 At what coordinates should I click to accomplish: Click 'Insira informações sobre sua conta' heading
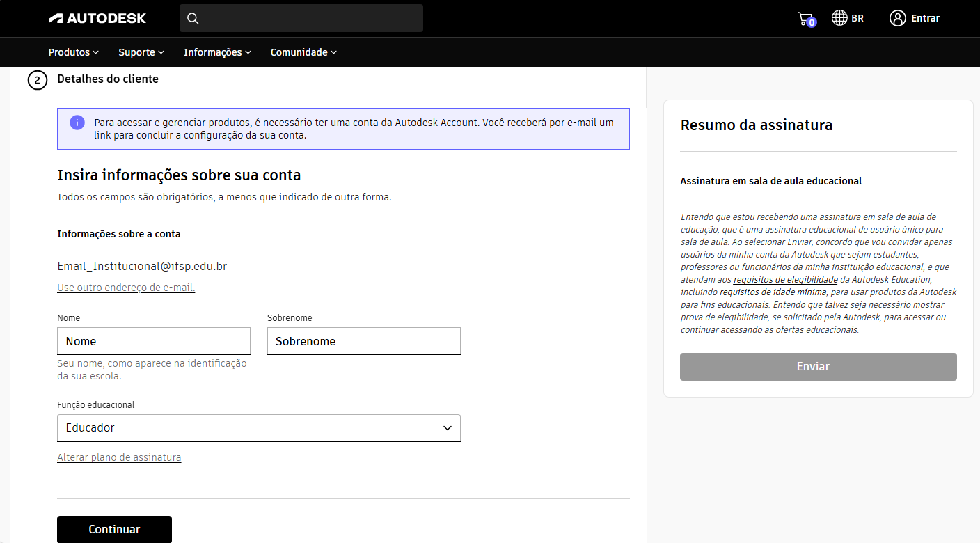pos(179,175)
